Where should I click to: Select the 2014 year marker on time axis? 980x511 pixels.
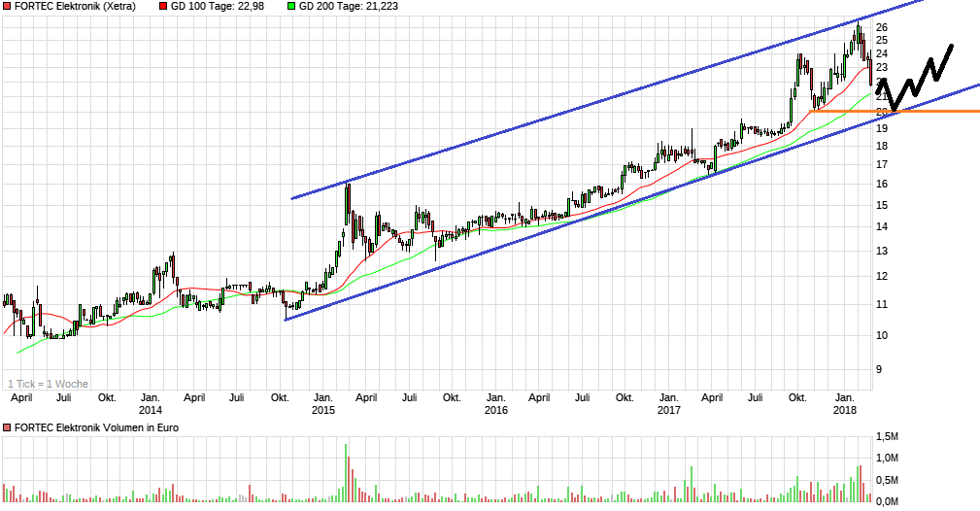tap(150, 411)
